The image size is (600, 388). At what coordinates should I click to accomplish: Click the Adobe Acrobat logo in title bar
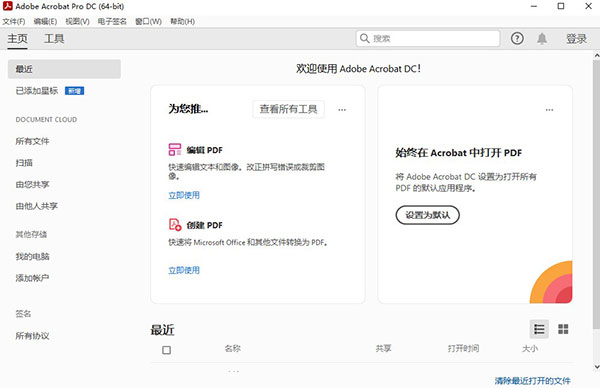click(x=7, y=6)
